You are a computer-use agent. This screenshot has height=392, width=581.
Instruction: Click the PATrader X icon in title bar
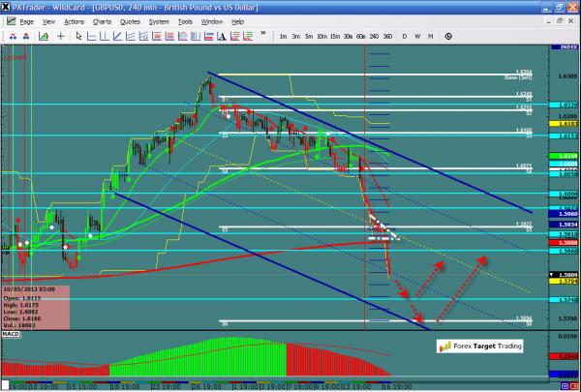tap(6, 7)
